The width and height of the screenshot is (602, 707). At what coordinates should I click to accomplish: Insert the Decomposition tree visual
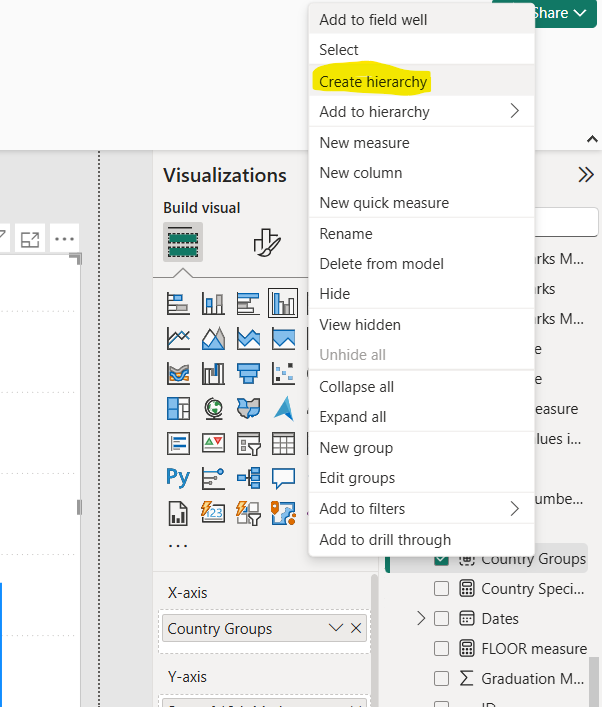coord(247,477)
